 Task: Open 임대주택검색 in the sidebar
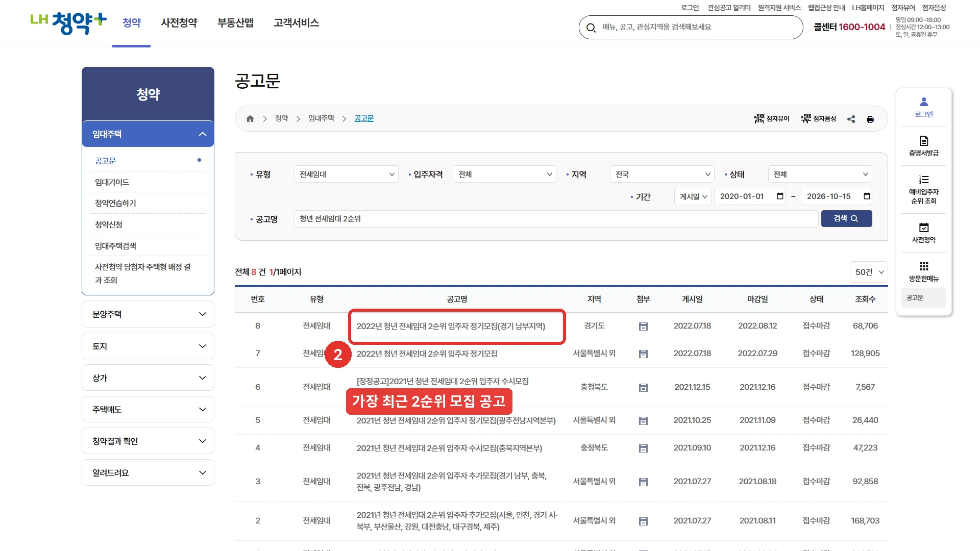tap(115, 246)
